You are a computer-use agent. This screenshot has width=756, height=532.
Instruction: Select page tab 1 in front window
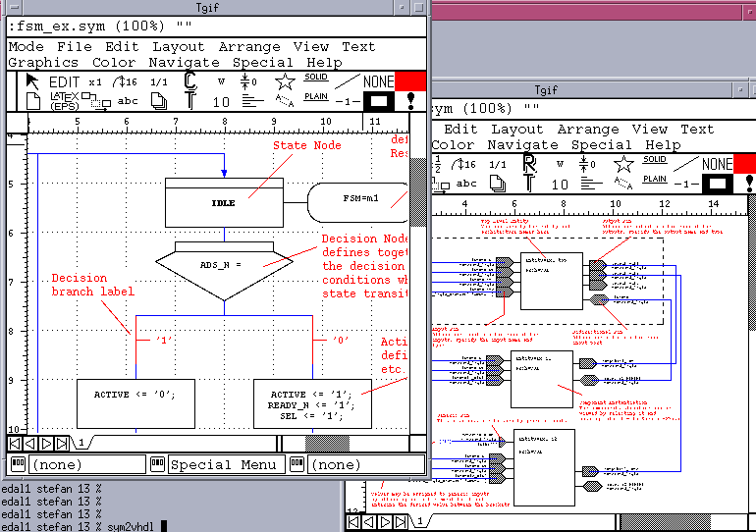pyautogui.click(x=81, y=443)
